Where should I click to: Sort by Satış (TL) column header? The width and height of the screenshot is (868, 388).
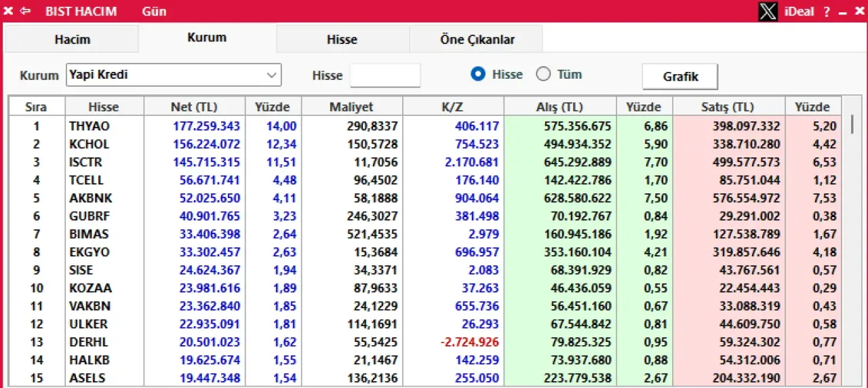pyautogui.click(x=728, y=106)
